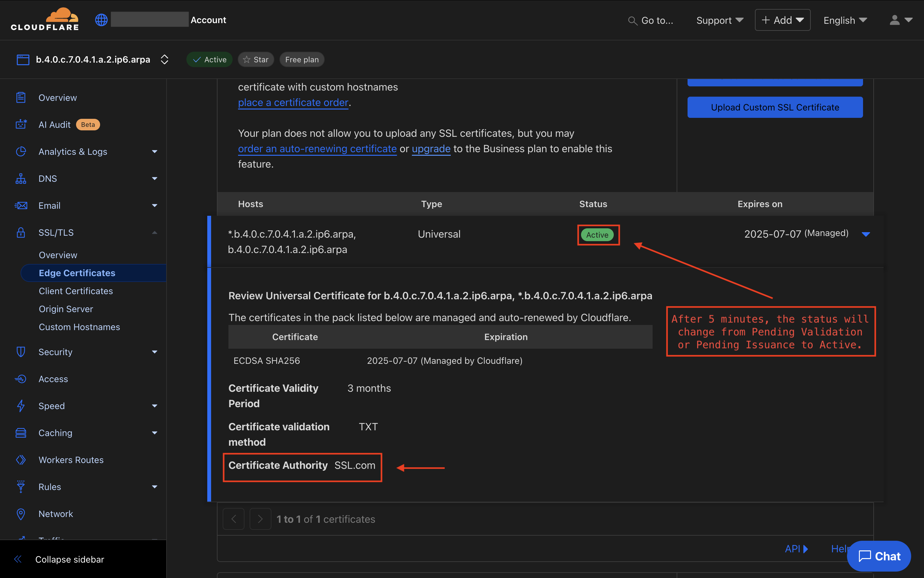Click the star icon in Star button
The image size is (924, 578).
(247, 60)
